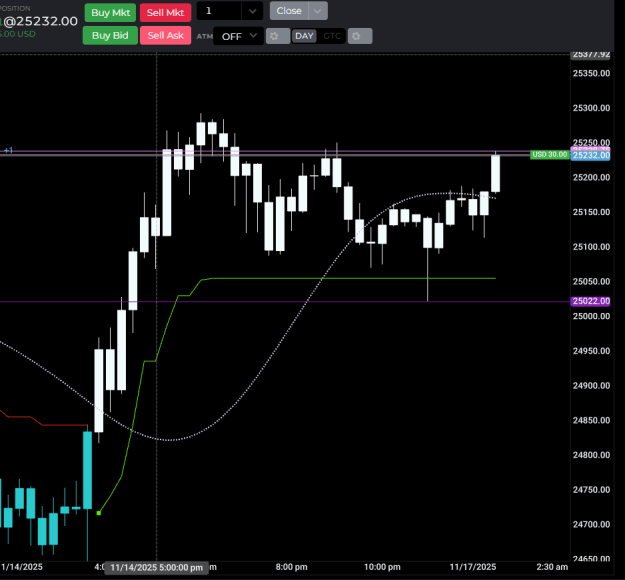Click the Buy Mkt button
The image size is (625, 580).
coord(110,13)
